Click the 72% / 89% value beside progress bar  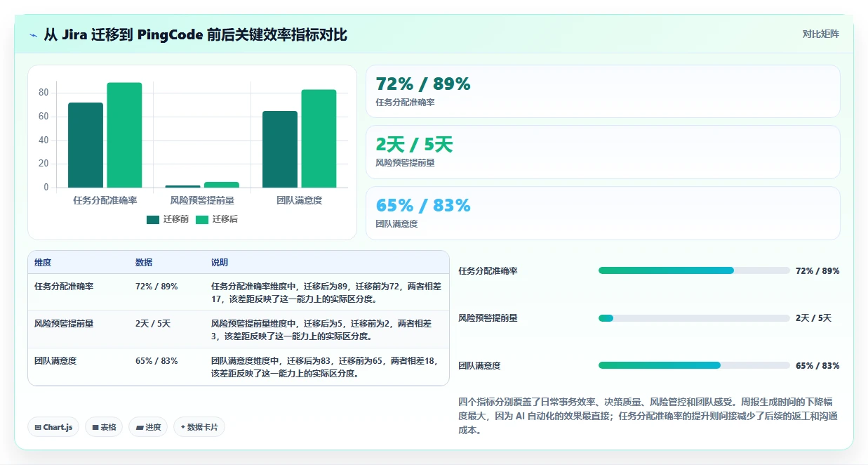coord(817,271)
